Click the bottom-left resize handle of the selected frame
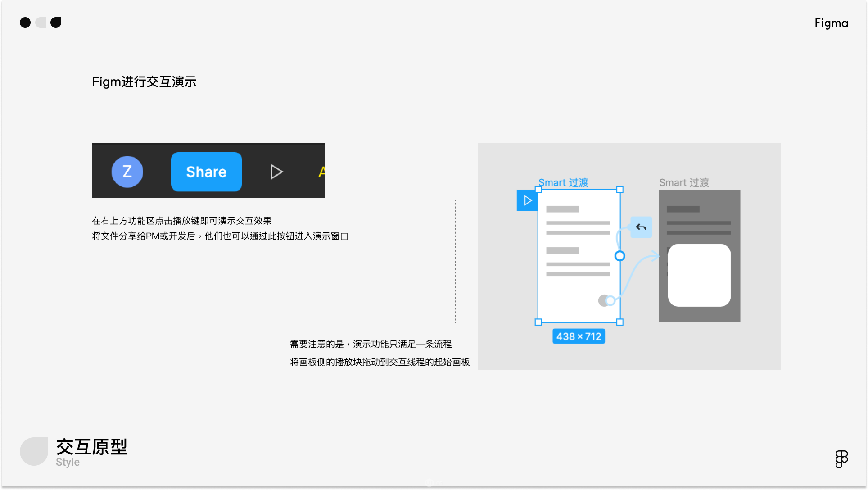The image size is (868, 490). click(x=538, y=322)
